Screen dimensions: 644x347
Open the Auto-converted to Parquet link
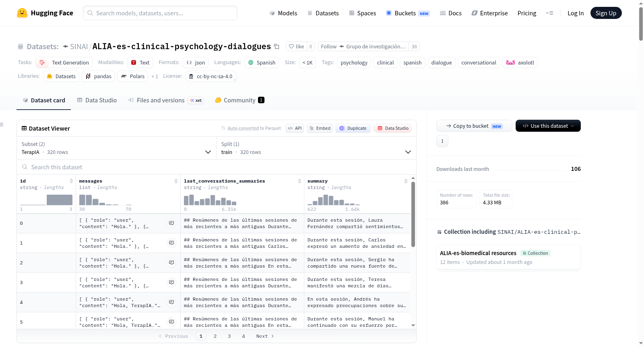[x=251, y=128]
